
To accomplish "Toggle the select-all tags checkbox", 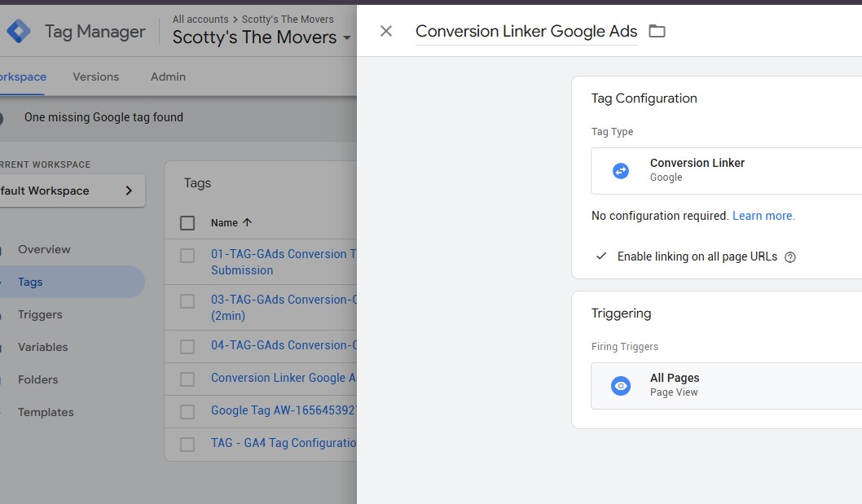I will [187, 222].
